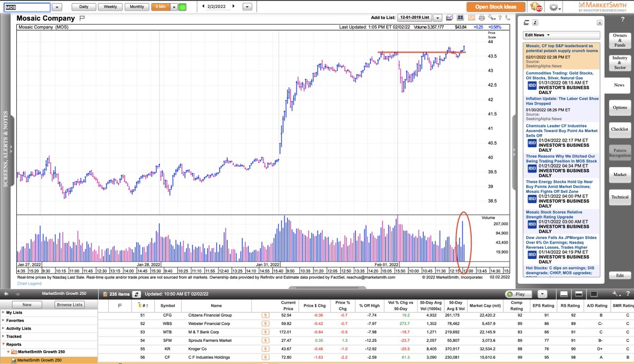Read 'Mosaic, CF top S&P leaderboard' news

click(562, 48)
